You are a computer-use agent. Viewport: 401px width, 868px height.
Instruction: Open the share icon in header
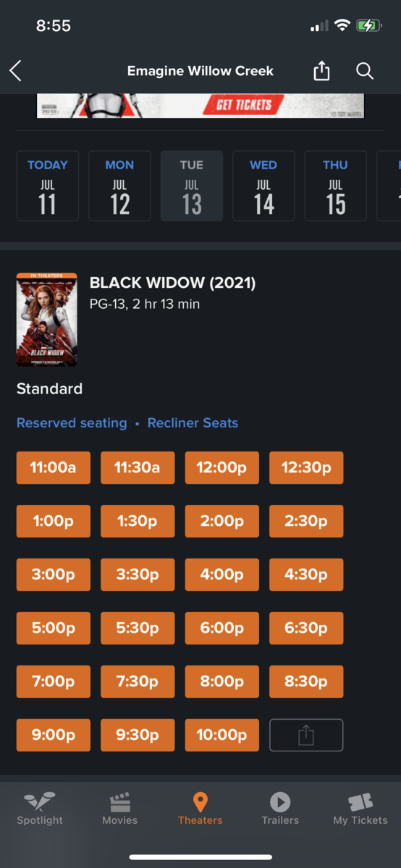pos(321,71)
